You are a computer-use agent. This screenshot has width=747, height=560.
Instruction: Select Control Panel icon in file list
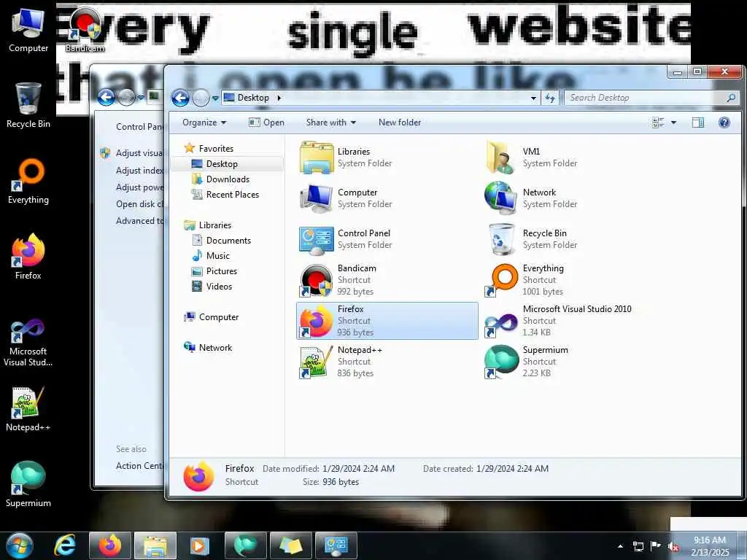click(x=317, y=239)
